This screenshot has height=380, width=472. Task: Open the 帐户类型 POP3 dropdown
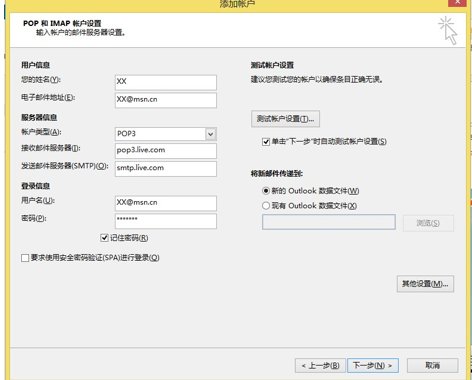(211, 134)
